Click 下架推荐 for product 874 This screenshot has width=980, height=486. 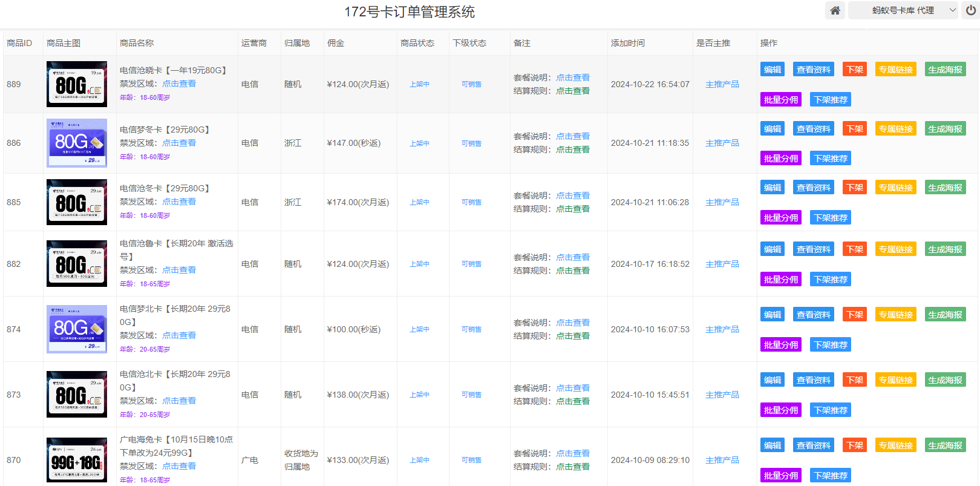831,345
